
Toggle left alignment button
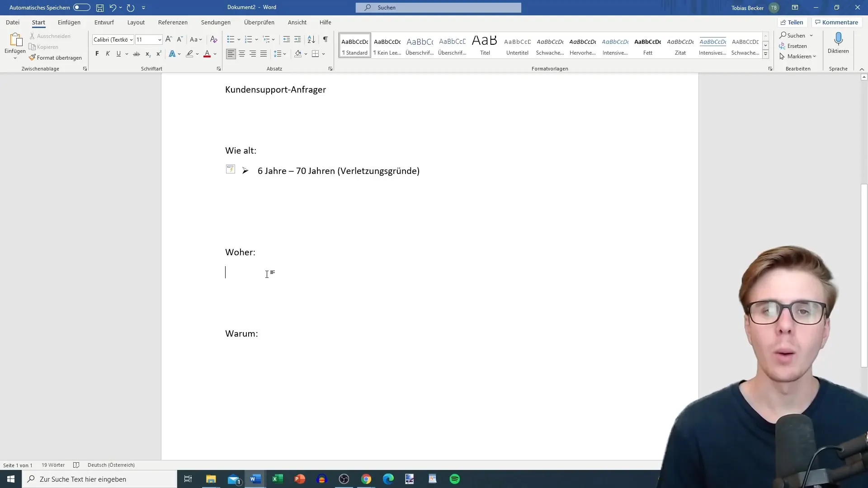click(231, 54)
